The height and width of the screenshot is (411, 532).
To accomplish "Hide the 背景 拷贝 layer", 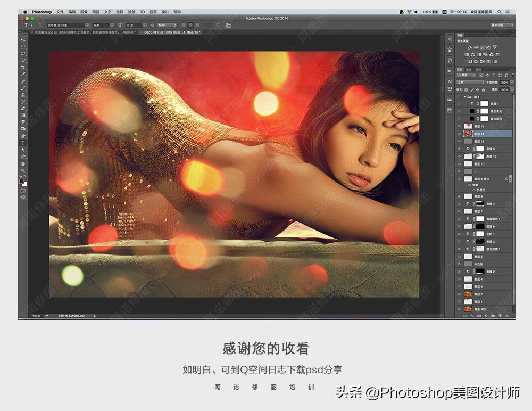I will click(459, 309).
